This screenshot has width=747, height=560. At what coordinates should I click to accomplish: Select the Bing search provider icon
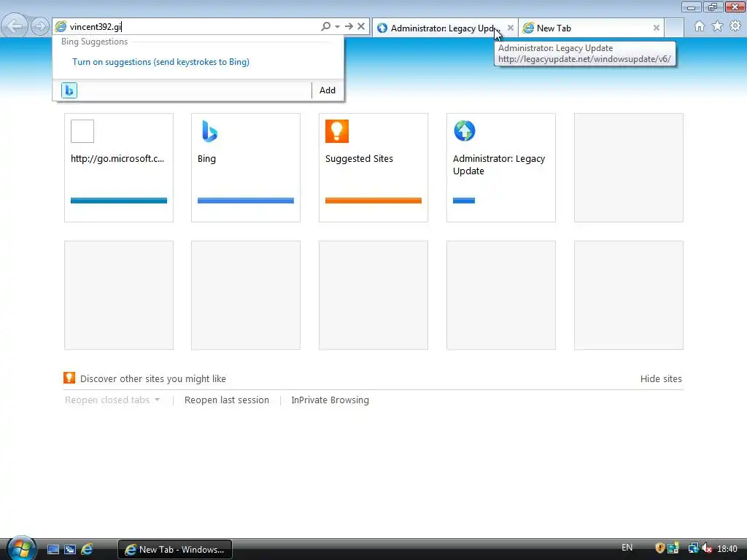pyautogui.click(x=69, y=90)
